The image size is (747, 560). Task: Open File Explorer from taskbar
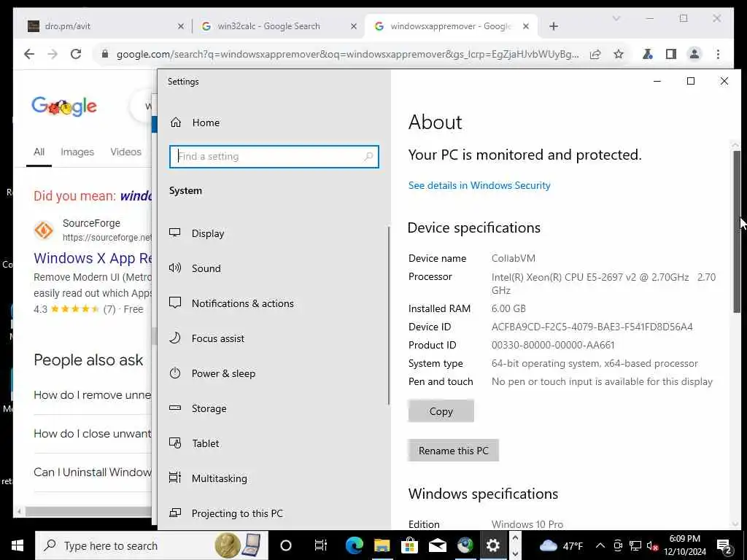pyautogui.click(x=382, y=545)
